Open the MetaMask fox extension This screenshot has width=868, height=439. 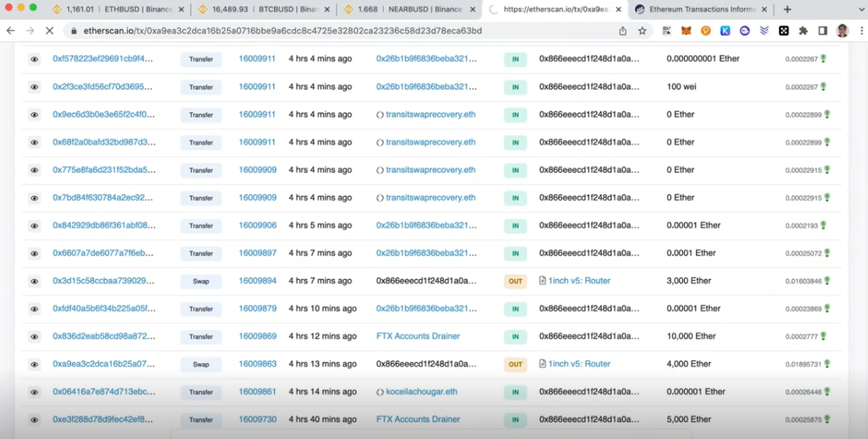686,31
